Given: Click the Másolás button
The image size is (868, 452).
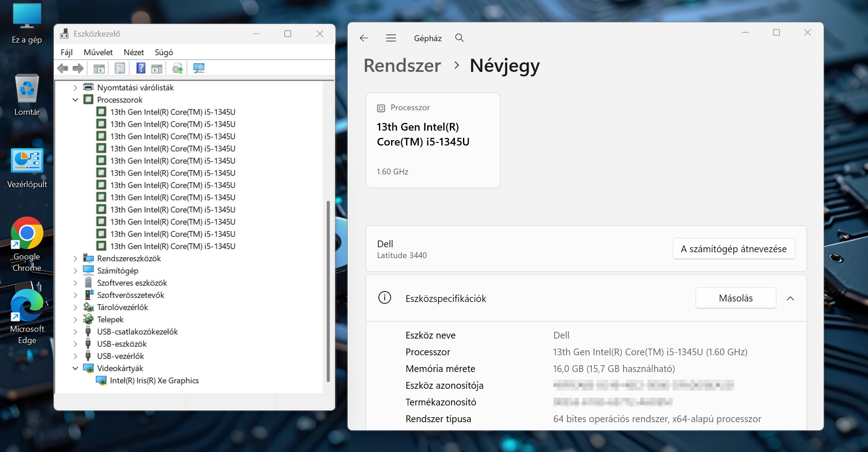Looking at the screenshot, I should 736,298.
